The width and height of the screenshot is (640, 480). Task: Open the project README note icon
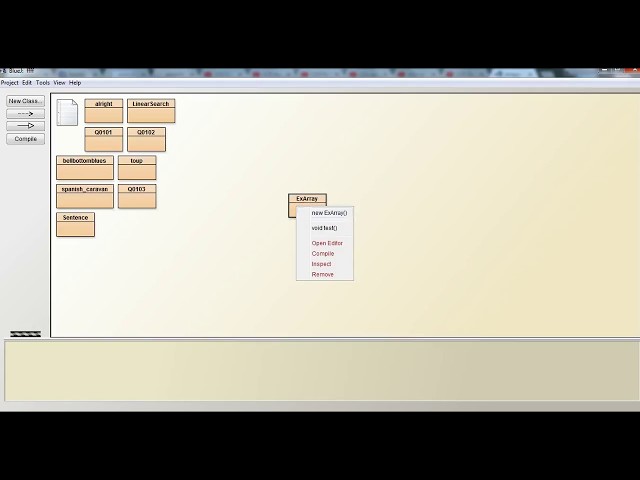click(x=67, y=112)
